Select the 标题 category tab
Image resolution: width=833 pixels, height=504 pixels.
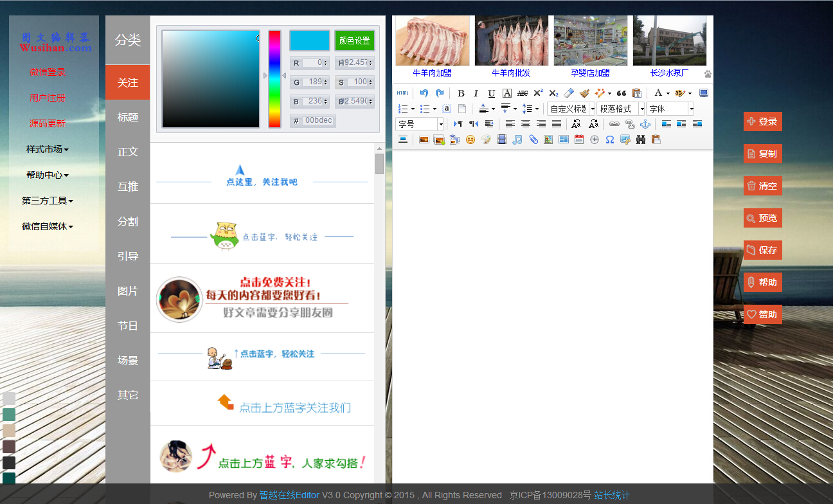click(x=128, y=117)
